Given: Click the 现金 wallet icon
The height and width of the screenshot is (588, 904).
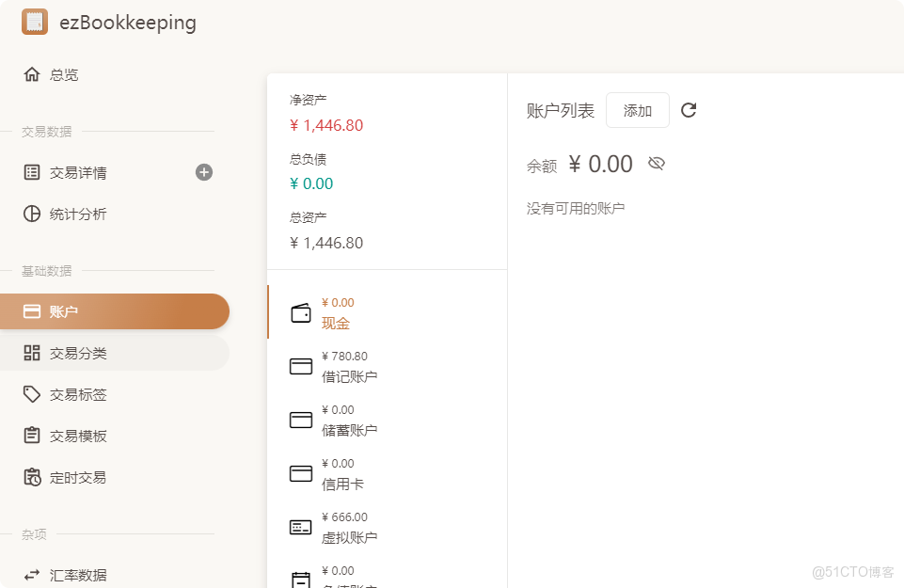Looking at the screenshot, I should [x=301, y=313].
